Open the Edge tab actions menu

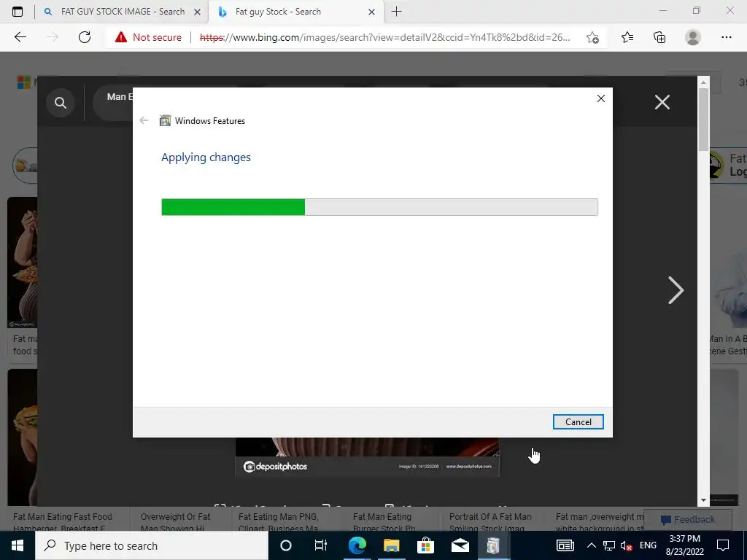point(18,12)
